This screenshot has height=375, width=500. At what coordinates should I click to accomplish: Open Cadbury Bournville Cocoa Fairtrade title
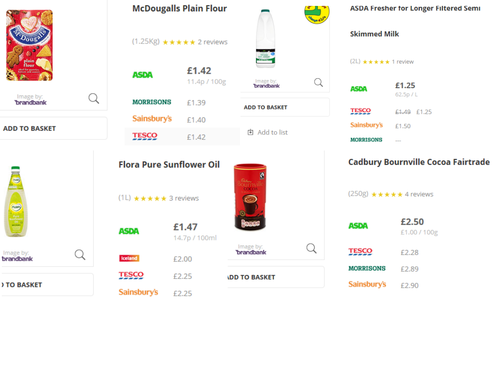pos(419,162)
